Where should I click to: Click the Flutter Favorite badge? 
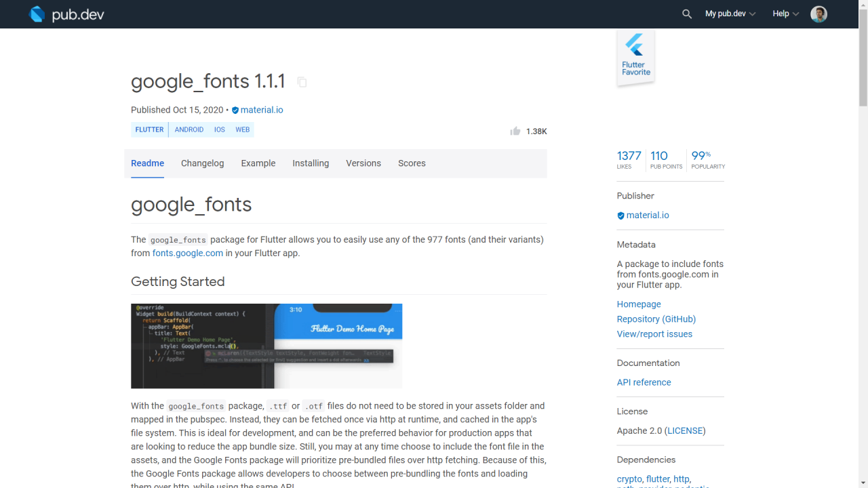point(635,57)
